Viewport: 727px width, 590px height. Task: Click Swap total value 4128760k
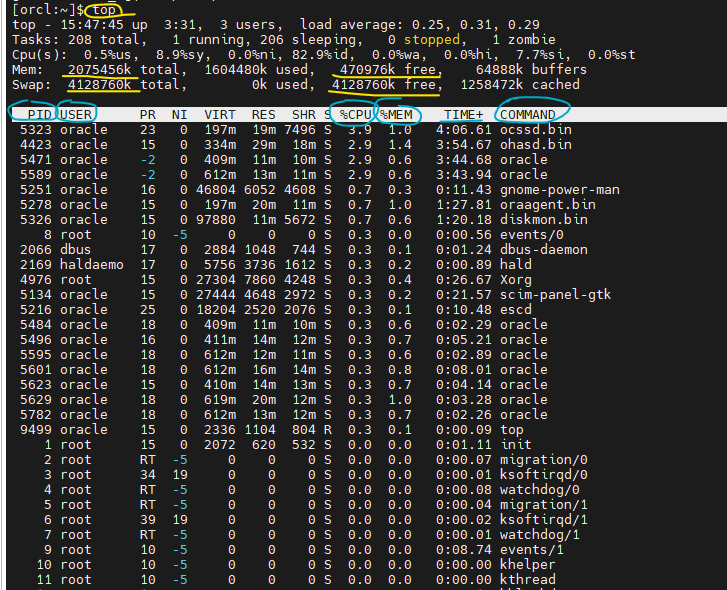[x=99, y=84]
